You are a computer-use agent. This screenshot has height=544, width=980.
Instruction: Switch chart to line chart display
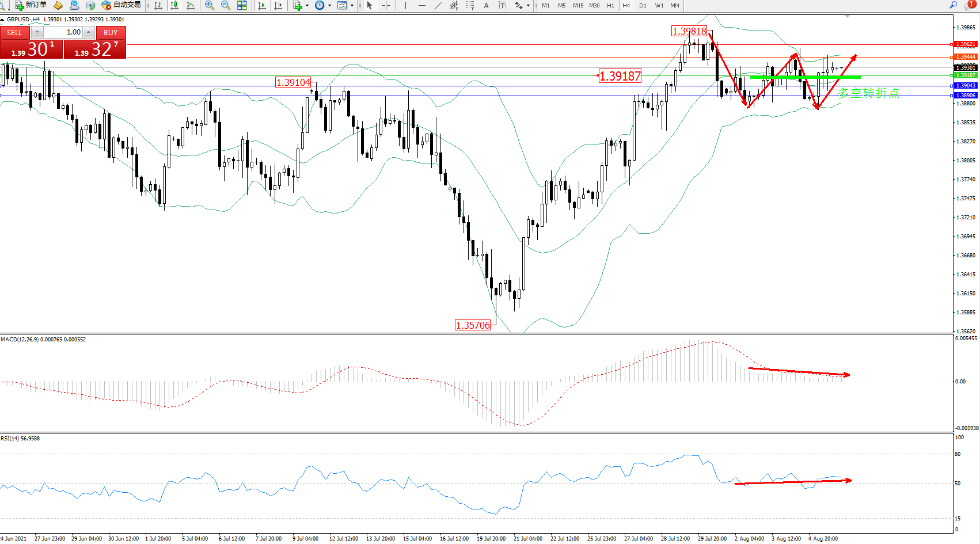click(x=191, y=5)
